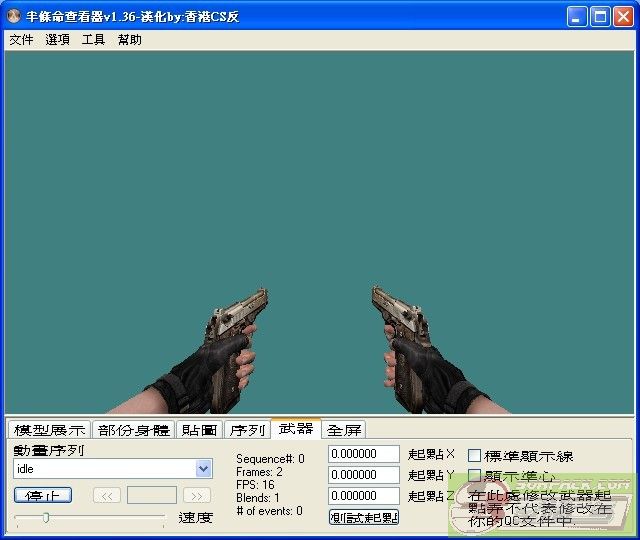Adjust the 速度 speed slider handle
Viewport: 640px width, 540px height.
[46, 518]
